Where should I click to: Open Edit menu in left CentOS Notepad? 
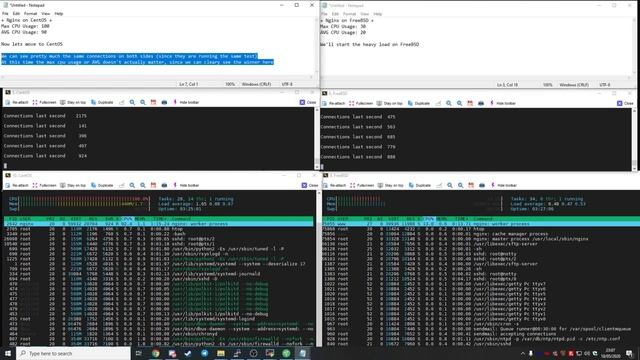click(16, 13)
